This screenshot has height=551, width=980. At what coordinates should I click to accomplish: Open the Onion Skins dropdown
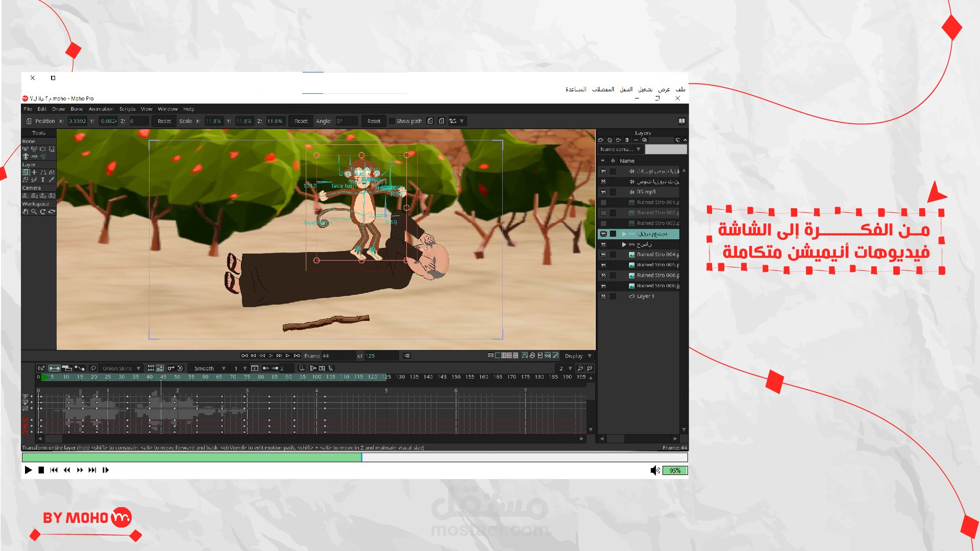point(121,368)
